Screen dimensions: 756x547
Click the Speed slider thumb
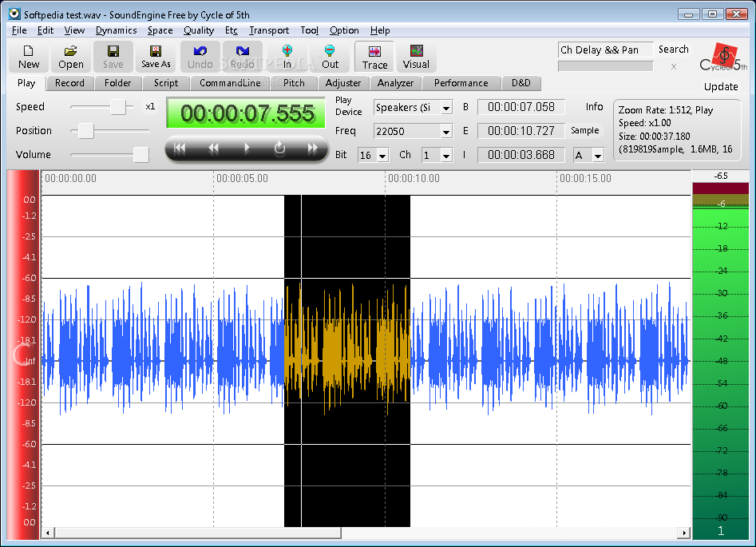click(x=118, y=106)
